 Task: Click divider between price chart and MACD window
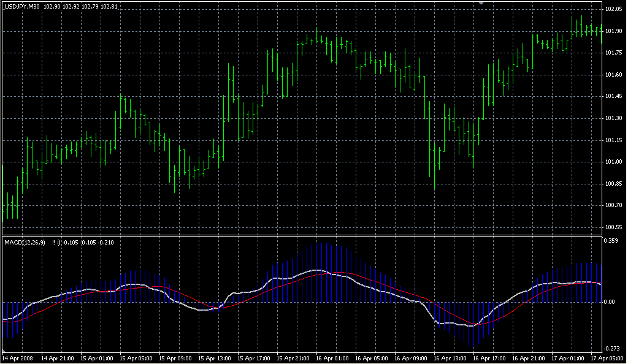point(301,235)
